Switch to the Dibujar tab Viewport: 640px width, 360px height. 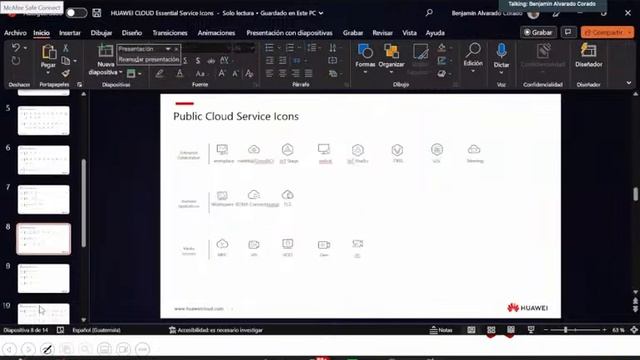tap(101, 33)
